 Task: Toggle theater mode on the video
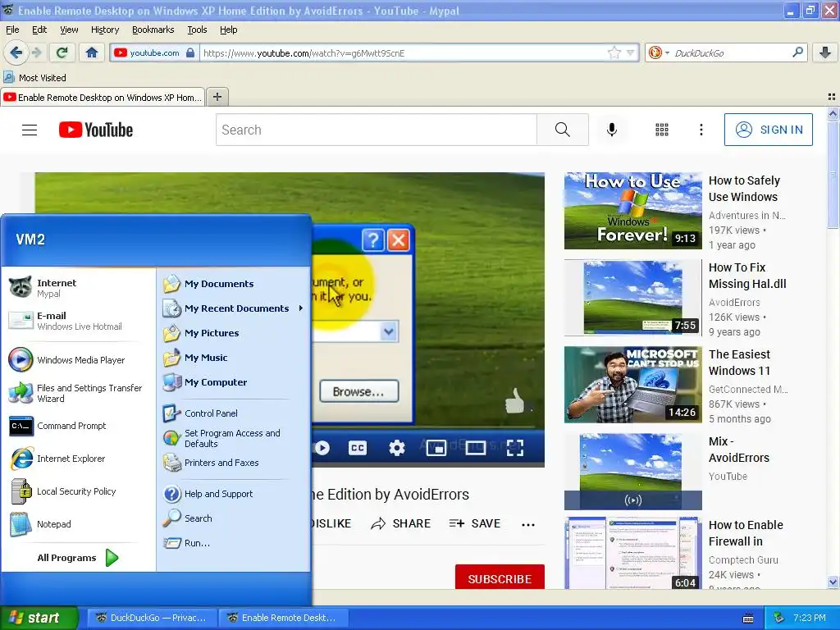[475, 447]
